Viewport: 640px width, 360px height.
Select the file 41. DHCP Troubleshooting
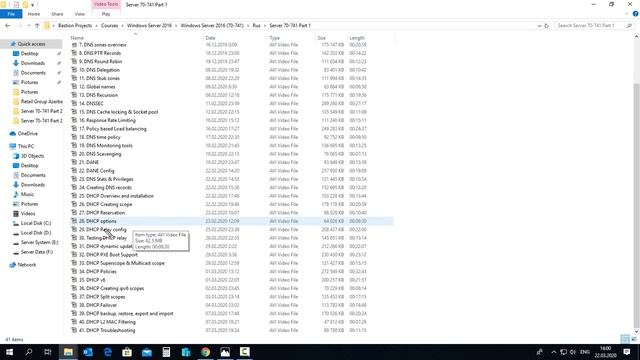pyautogui.click(x=107, y=330)
